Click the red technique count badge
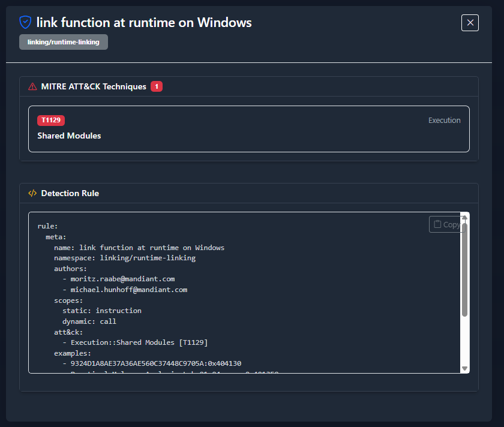The height and width of the screenshot is (427, 504). click(157, 86)
